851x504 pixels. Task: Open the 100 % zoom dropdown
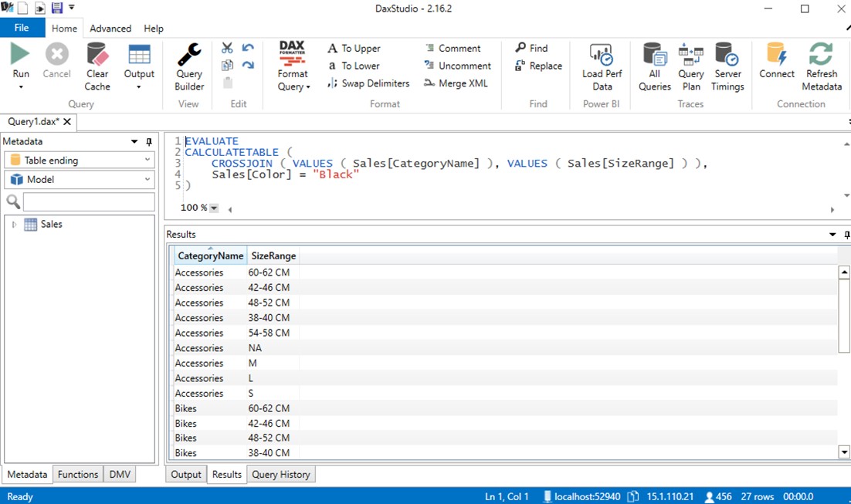click(x=214, y=208)
